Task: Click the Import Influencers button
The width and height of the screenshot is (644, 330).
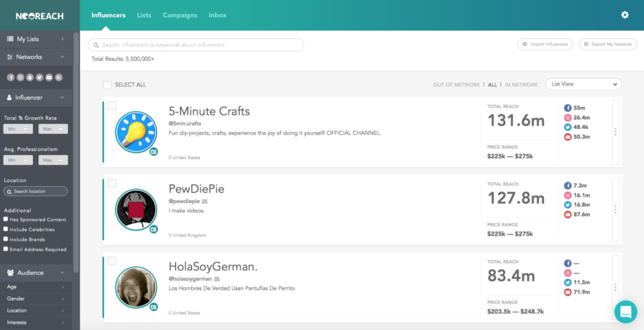Action: click(x=545, y=44)
